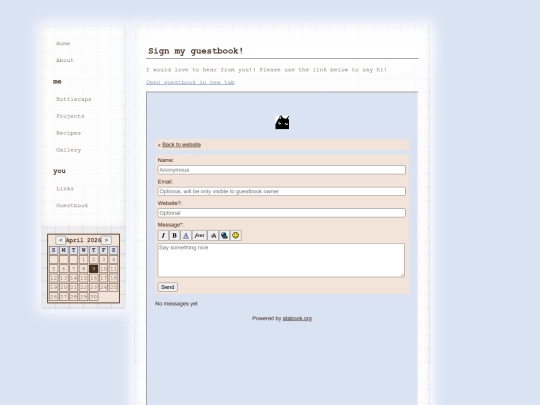Screen dimensions: 540x405
Task: Toggle italic formatting in message toolbar
Action: (163, 236)
